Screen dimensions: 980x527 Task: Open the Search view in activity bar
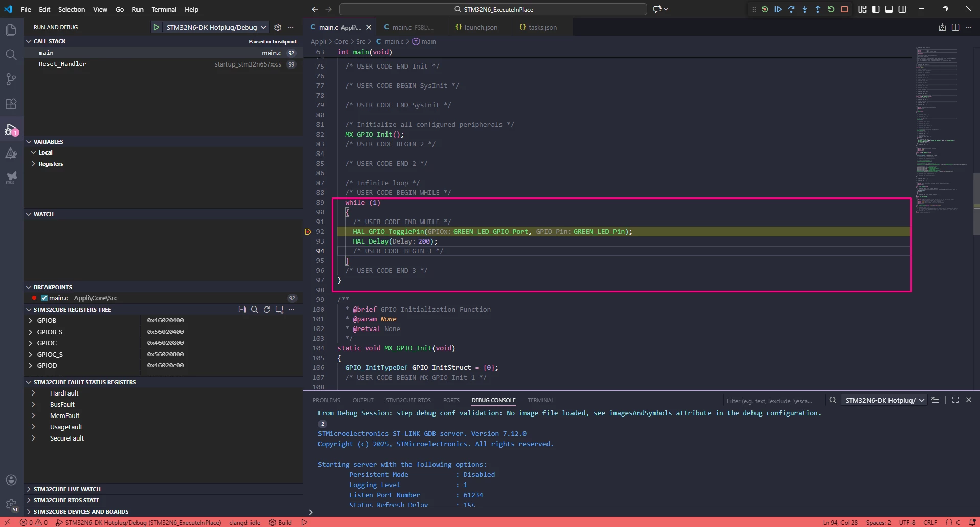pos(11,55)
